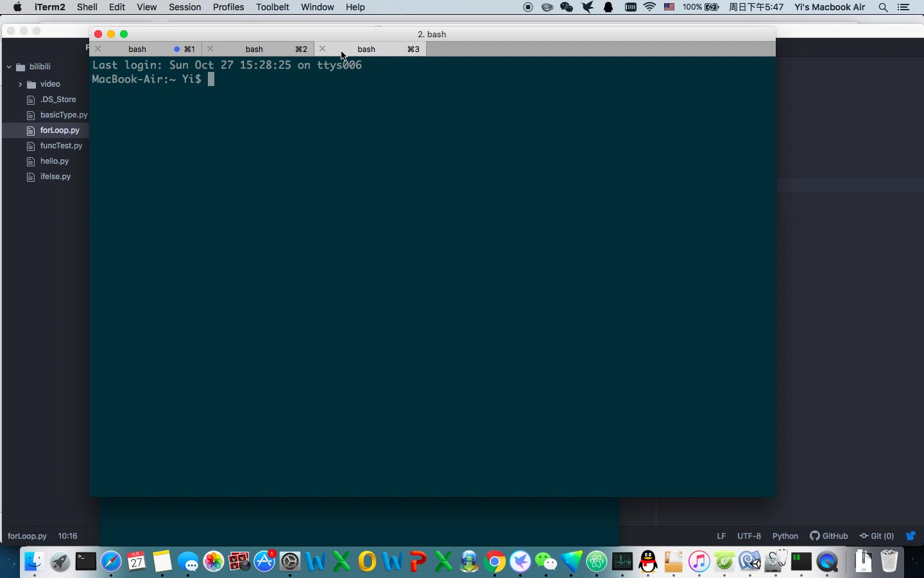Click Atom update squirrel icon in status bar

[911, 536]
